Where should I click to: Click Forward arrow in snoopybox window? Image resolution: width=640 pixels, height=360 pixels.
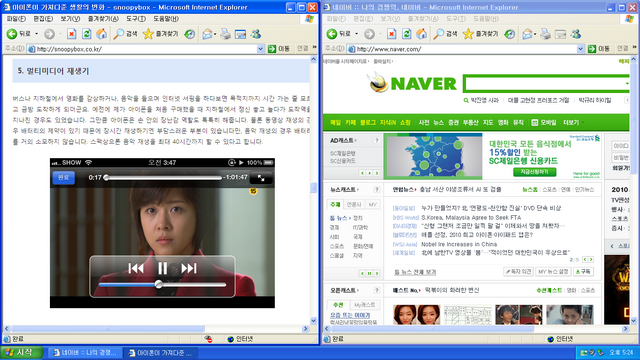49,34
